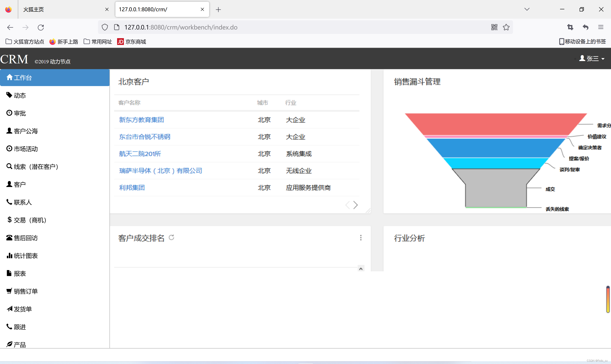Image resolution: width=611 pixels, height=364 pixels.
Task: Click the page vertical scrollbar thumb
Action: tap(608, 299)
